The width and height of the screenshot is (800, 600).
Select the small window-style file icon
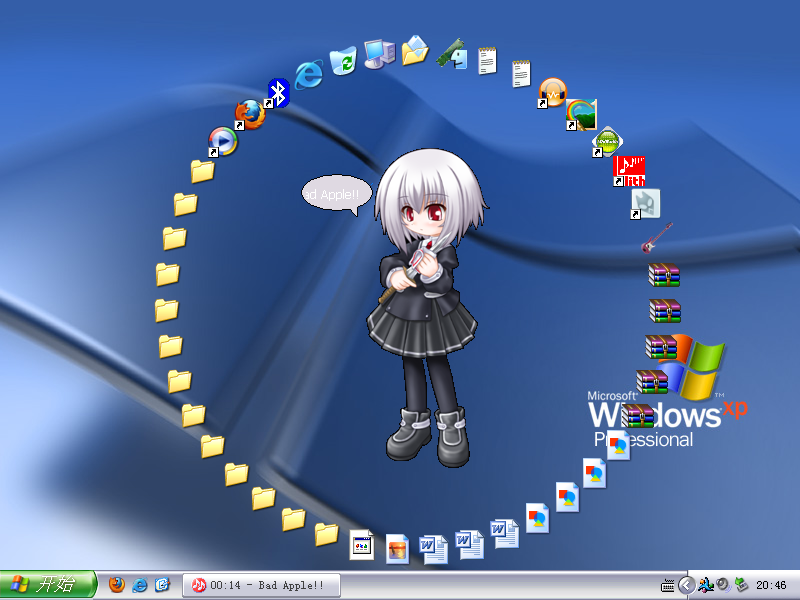(x=362, y=545)
